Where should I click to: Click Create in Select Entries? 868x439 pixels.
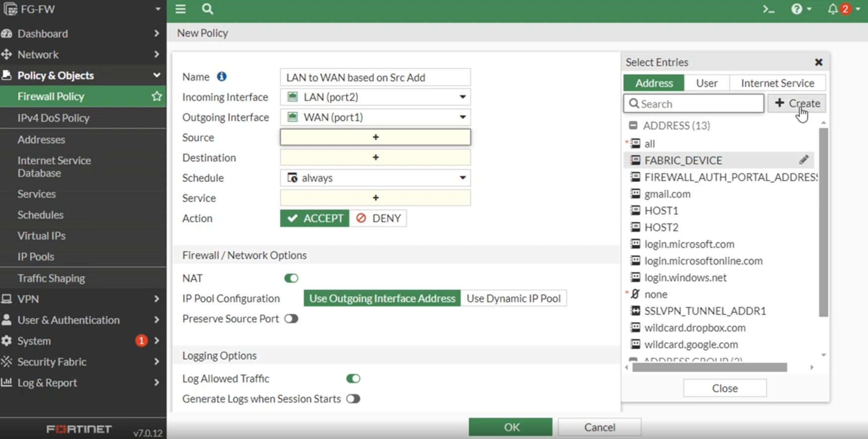click(797, 103)
